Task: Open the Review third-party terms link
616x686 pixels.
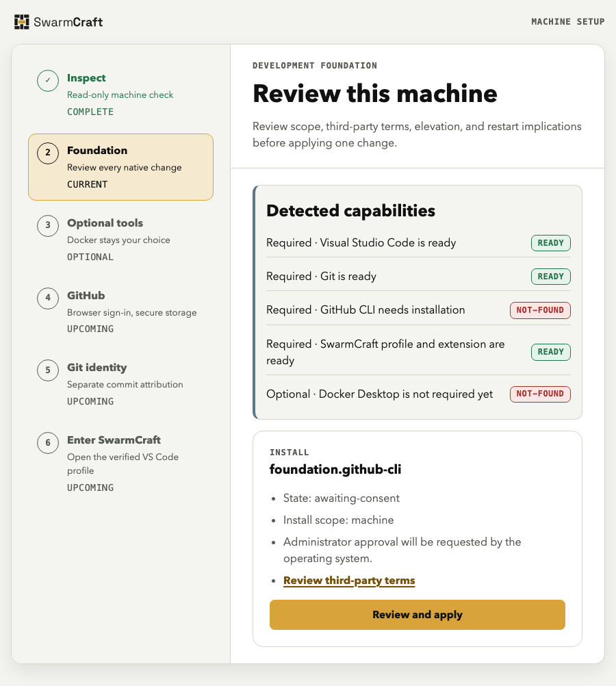Action: tap(349, 581)
